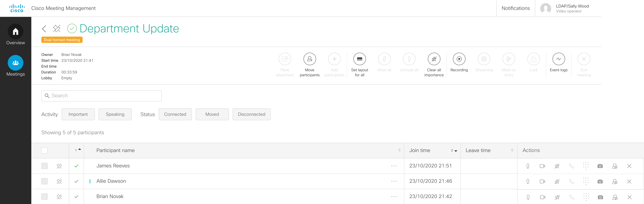644x204 pixels.
Task: Apply the Speaking activity filter
Action: pos(115,114)
